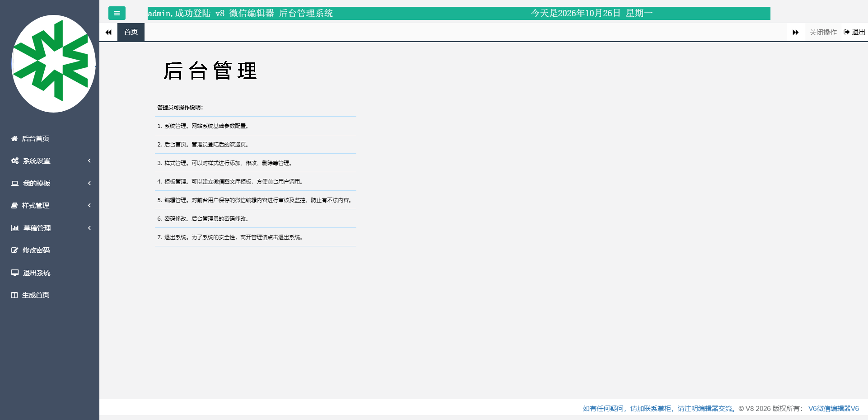Click the house icon beside 后台首页

coord(14,139)
